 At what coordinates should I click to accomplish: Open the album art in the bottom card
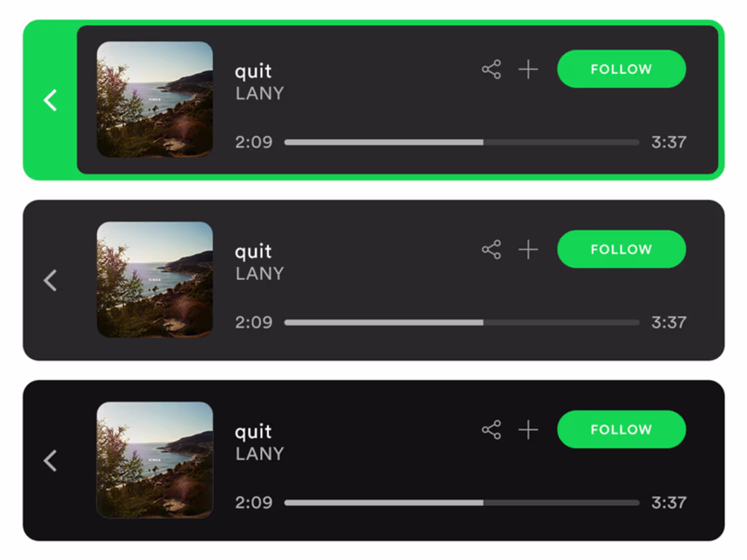(155, 460)
